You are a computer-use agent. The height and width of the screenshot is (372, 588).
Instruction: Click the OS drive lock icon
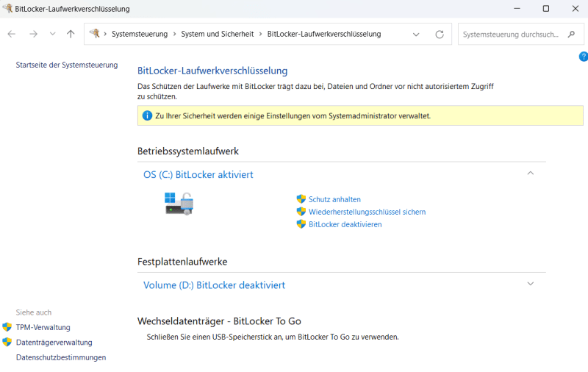(x=179, y=203)
